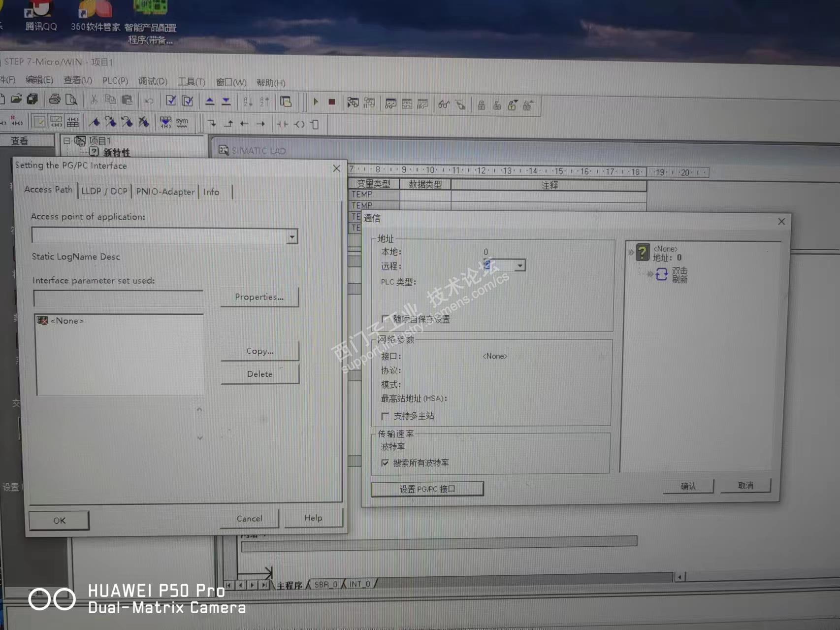Compile the program with the single-checkmark icon
Image resolution: width=840 pixels, height=630 pixels.
tap(171, 101)
